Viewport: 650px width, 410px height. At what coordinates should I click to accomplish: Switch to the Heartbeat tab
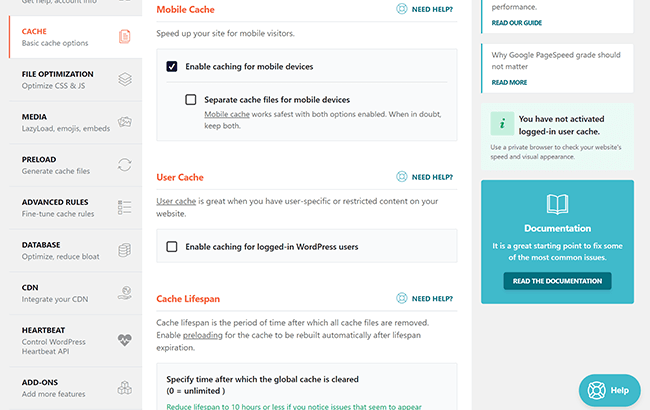pos(75,340)
